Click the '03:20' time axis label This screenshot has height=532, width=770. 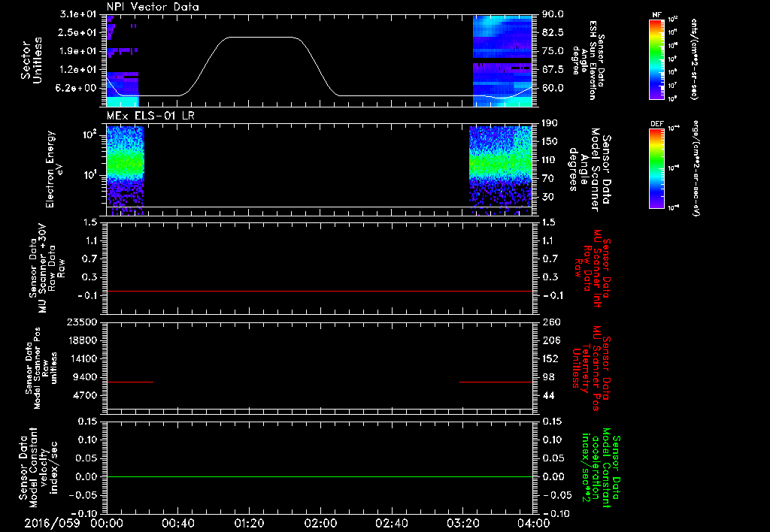[462, 523]
